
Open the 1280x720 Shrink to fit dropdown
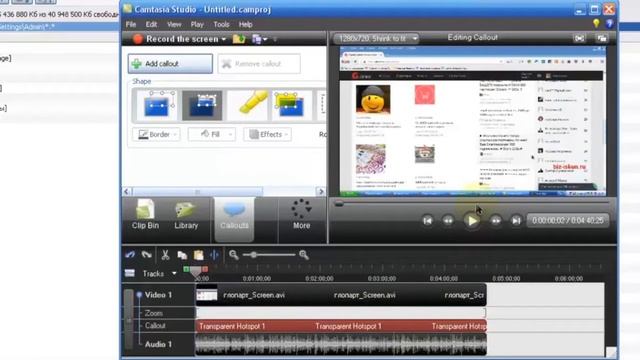pyautogui.click(x=376, y=39)
